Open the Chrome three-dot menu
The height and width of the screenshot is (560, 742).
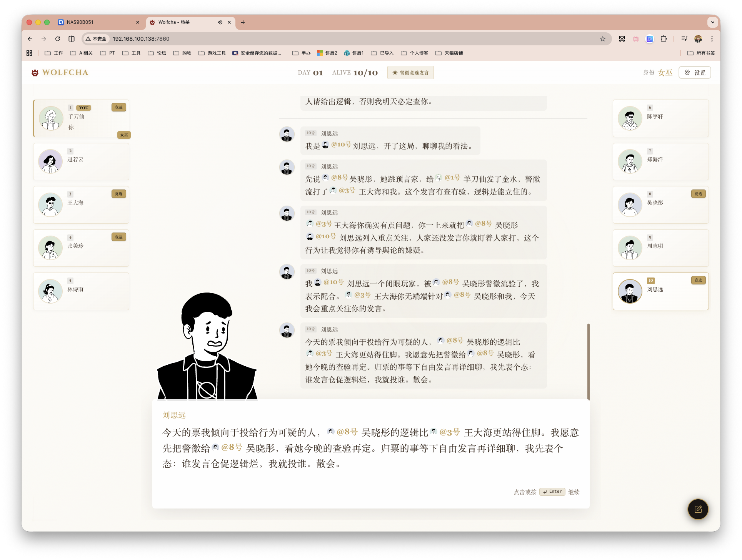tap(712, 39)
